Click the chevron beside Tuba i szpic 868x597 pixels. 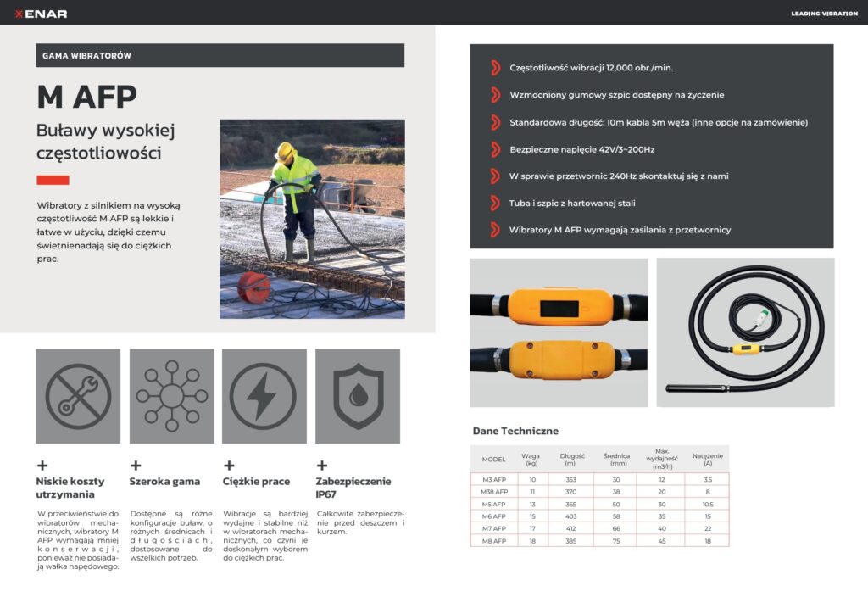[x=494, y=203]
